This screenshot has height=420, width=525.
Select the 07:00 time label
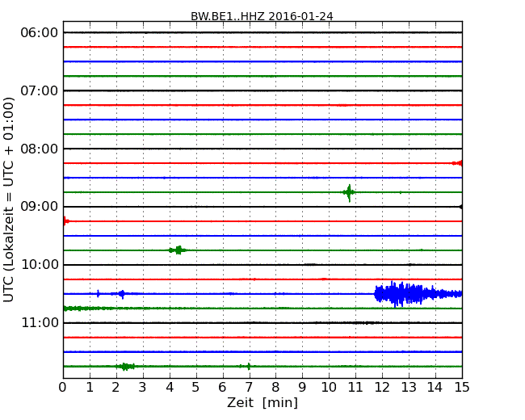click(40, 90)
